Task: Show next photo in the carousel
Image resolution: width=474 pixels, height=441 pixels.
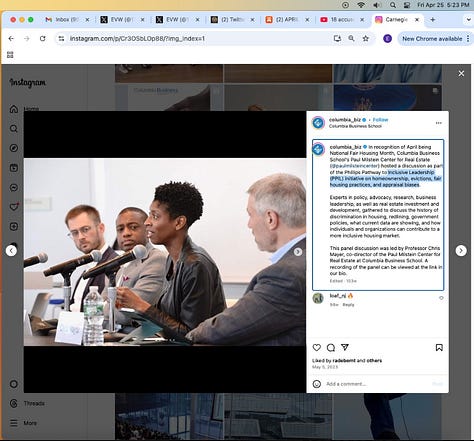Action: coord(298,252)
